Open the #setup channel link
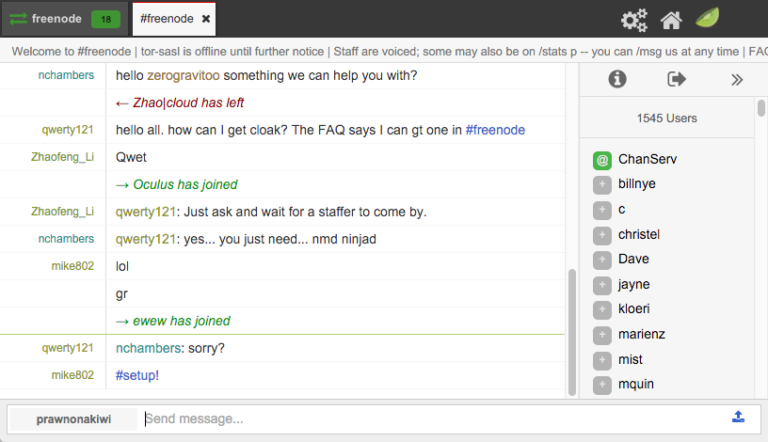 pos(137,375)
